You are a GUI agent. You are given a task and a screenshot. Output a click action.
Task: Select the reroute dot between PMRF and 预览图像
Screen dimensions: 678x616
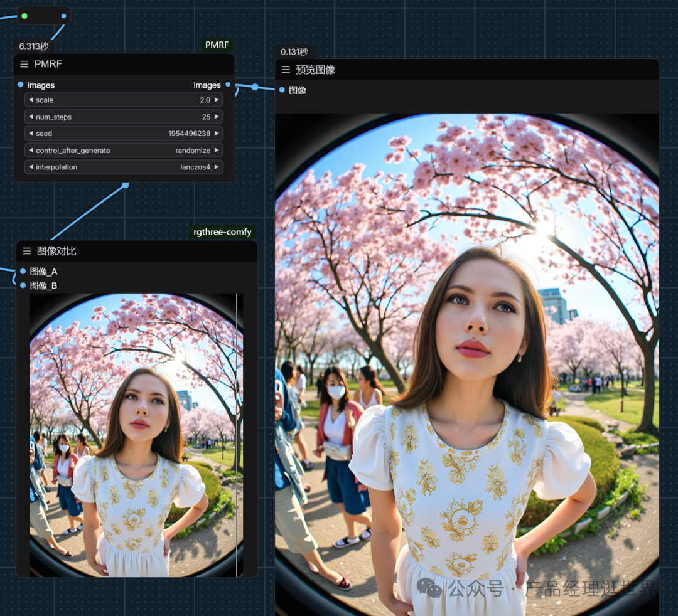click(255, 87)
